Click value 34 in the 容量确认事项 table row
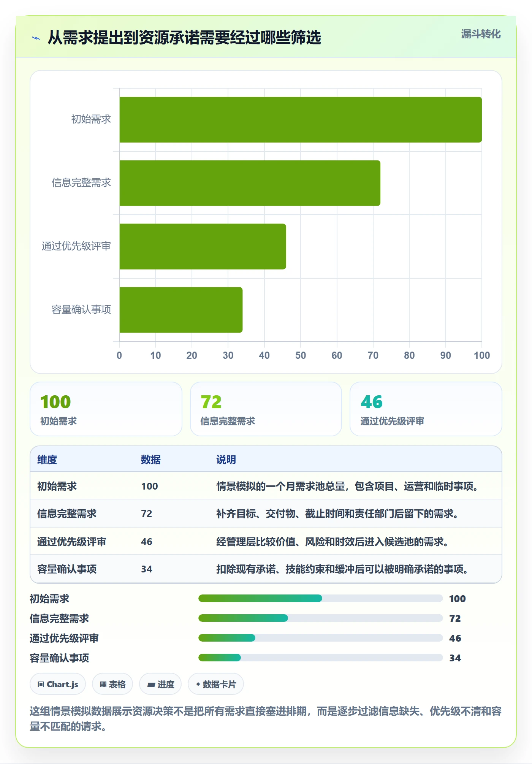The width and height of the screenshot is (532, 764). [x=147, y=569]
